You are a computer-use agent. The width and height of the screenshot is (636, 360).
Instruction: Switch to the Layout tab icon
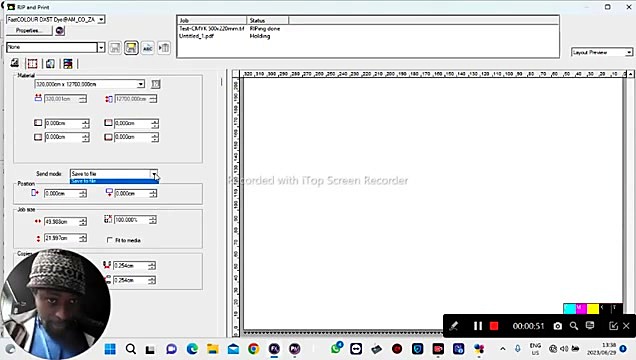15,63
